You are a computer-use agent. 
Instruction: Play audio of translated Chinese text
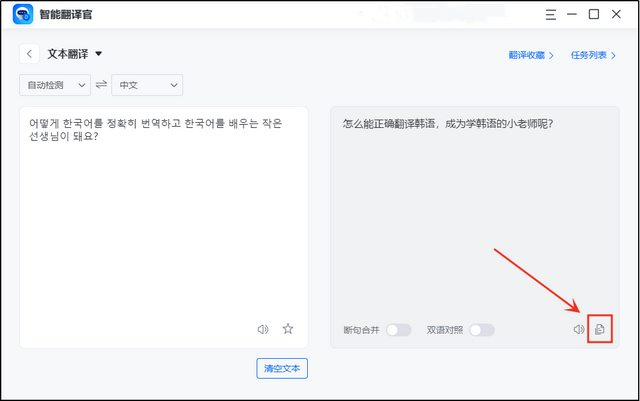(x=579, y=329)
